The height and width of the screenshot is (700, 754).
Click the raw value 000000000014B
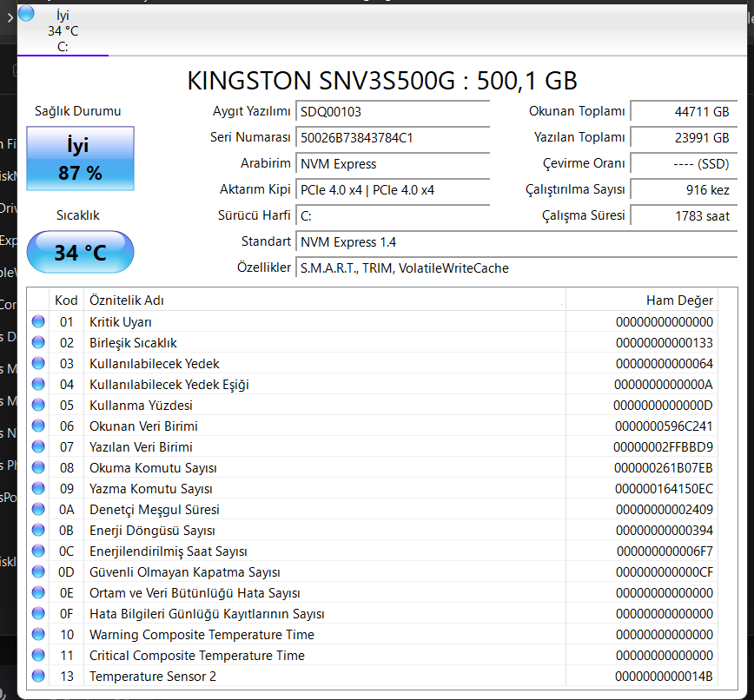664,677
